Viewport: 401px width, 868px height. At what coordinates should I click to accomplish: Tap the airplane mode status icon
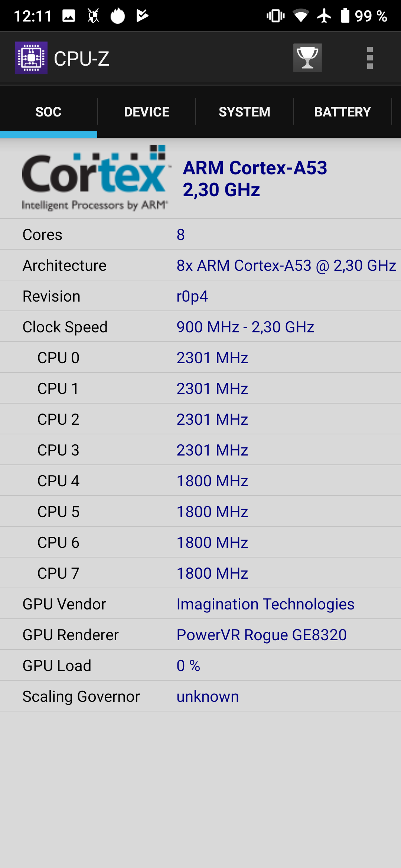(x=324, y=16)
